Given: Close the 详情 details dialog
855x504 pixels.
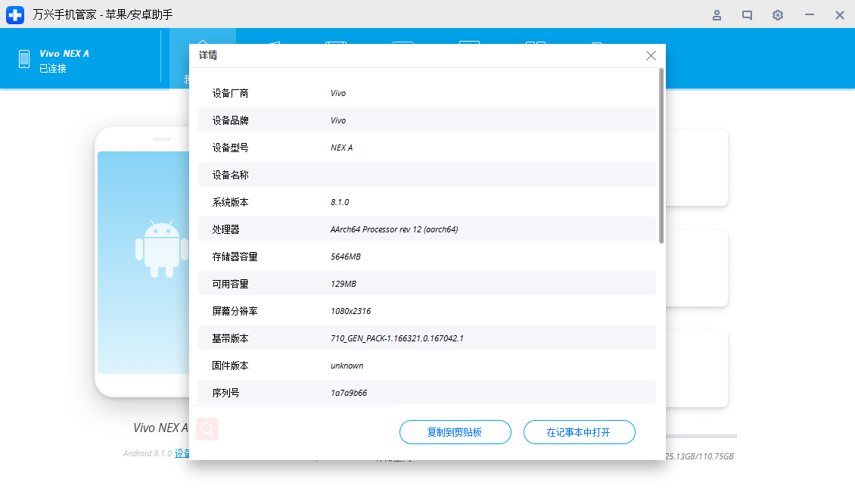Looking at the screenshot, I should (651, 56).
